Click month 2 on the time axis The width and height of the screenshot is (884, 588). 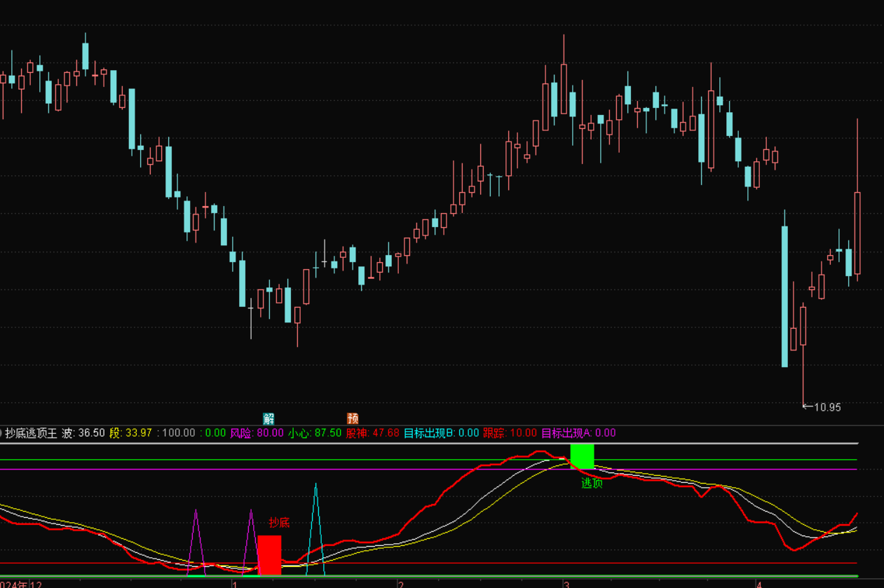coord(401,584)
